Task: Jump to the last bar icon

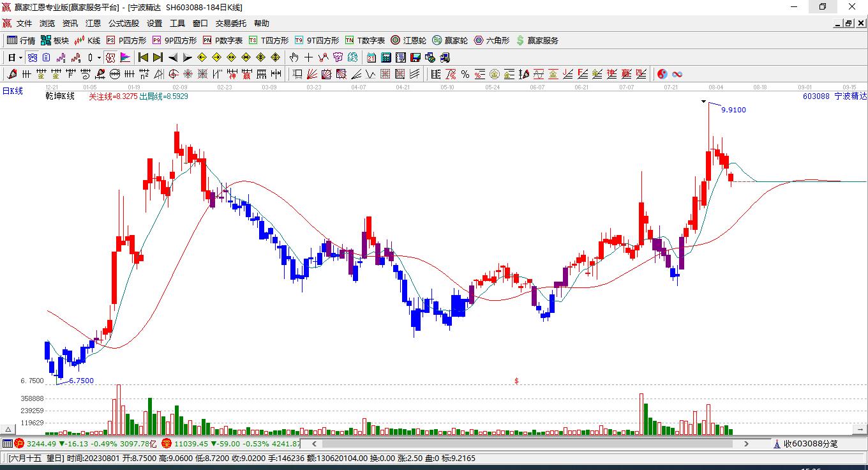Action: click(158, 57)
